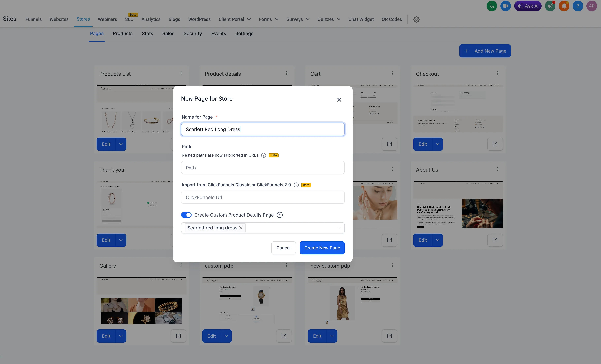
Task: Disable Create Custom Product Details Page toggle
Action: point(186,215)
